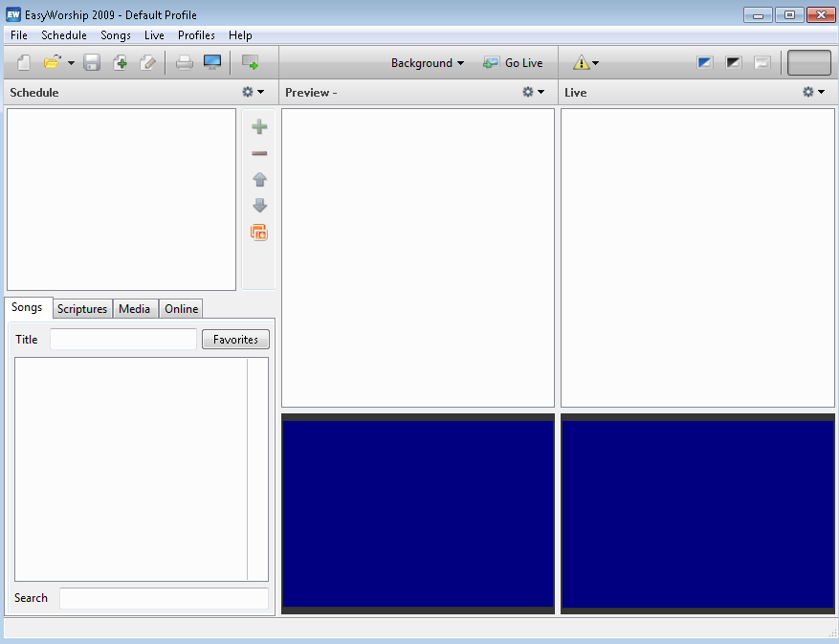Switch to the Songs tab
Viewport: 839px width, 644px height.
27,307
